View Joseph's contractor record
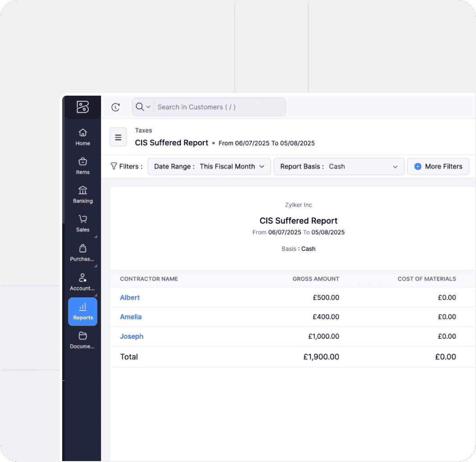The height and width of the screenshot is (462, 476). point(132,336)
